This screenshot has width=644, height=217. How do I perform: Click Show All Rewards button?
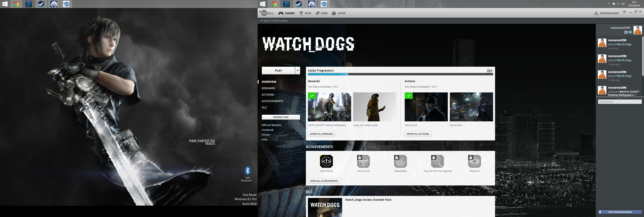tap(321, 134)
